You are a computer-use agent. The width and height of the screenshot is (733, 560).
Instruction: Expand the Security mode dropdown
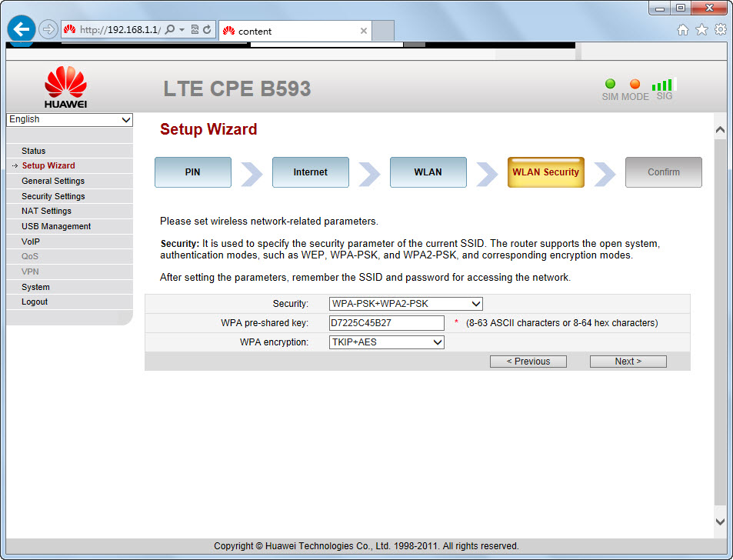coord(405,304)
